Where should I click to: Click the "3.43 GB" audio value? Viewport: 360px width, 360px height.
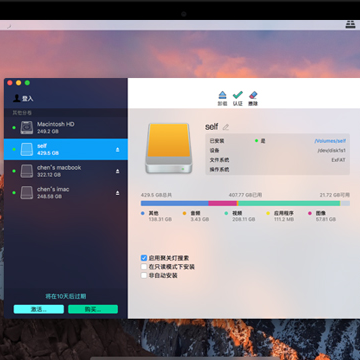[200, 219]
